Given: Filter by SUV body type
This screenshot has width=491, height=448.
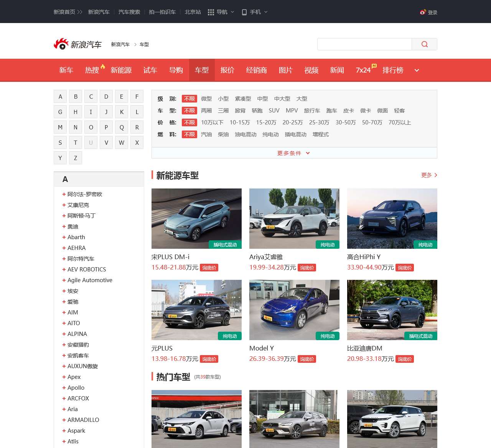Looking at the screenshot, I should pyautogui.click(x=274, y=111).
